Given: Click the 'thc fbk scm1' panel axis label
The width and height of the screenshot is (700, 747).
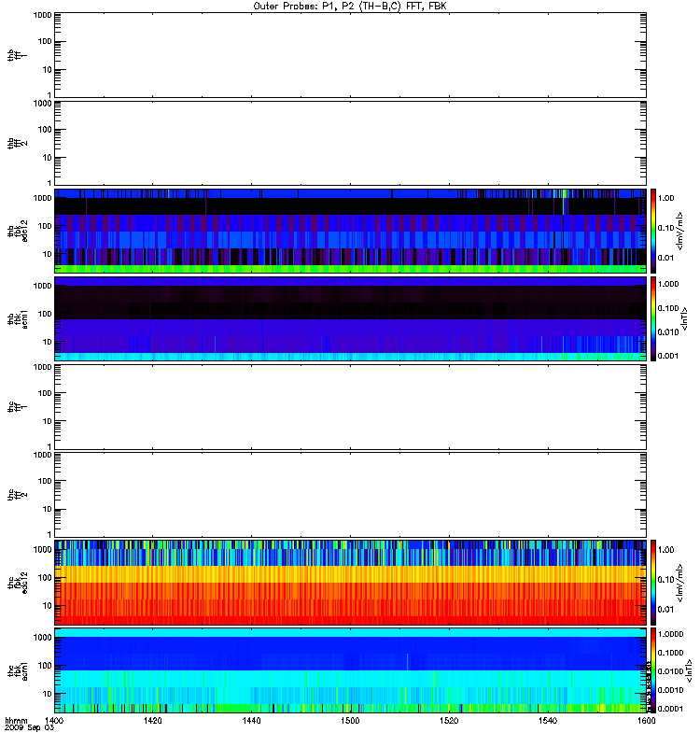Looking at the screenshot, I should tap(17, 670).
